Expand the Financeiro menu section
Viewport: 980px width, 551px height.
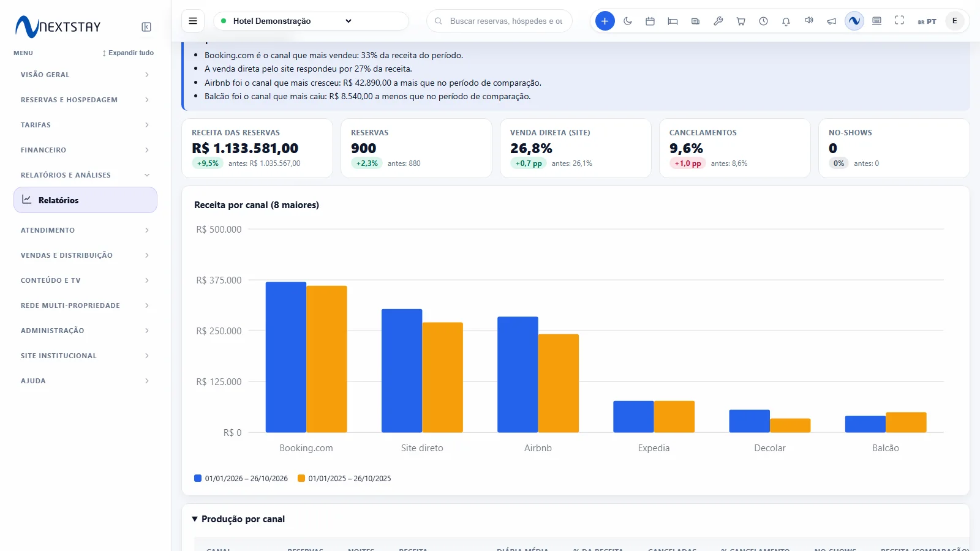(x=85, y=150)
